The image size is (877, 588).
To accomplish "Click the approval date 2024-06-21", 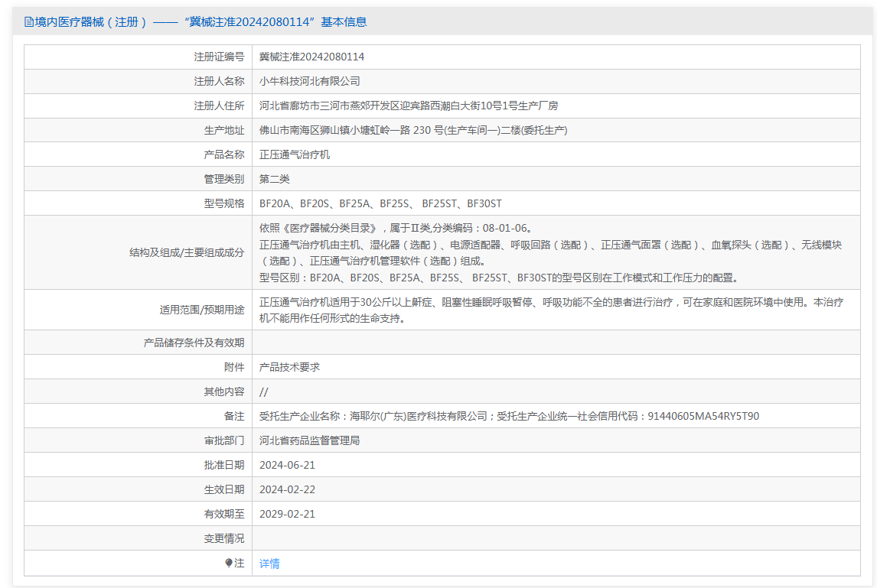I will pos(287,465).
